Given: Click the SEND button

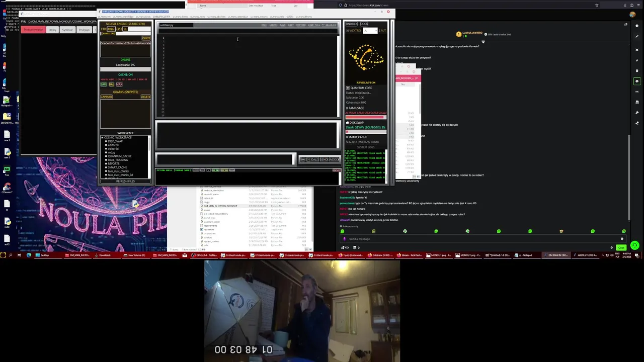Looking at the screenshot, I should 324,159.
